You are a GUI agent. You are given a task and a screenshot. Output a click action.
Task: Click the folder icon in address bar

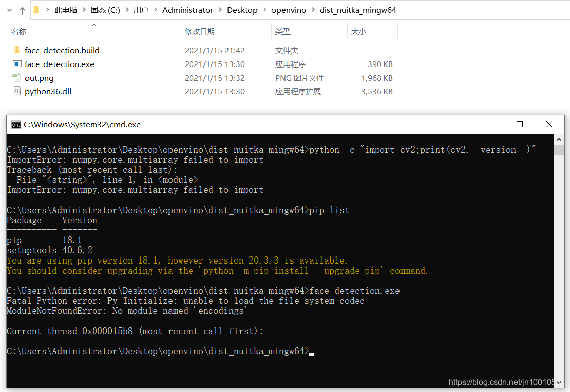(x=36, y=10)
